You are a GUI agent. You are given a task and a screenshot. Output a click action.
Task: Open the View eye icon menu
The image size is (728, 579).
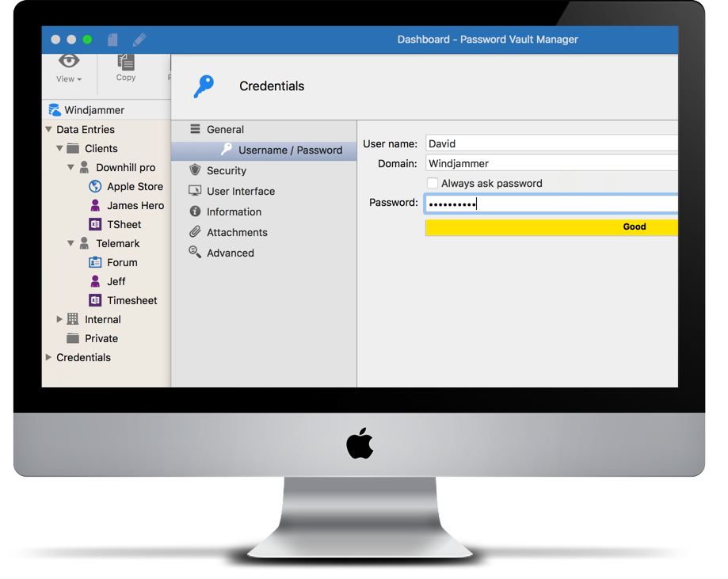[x=69, y=61]
